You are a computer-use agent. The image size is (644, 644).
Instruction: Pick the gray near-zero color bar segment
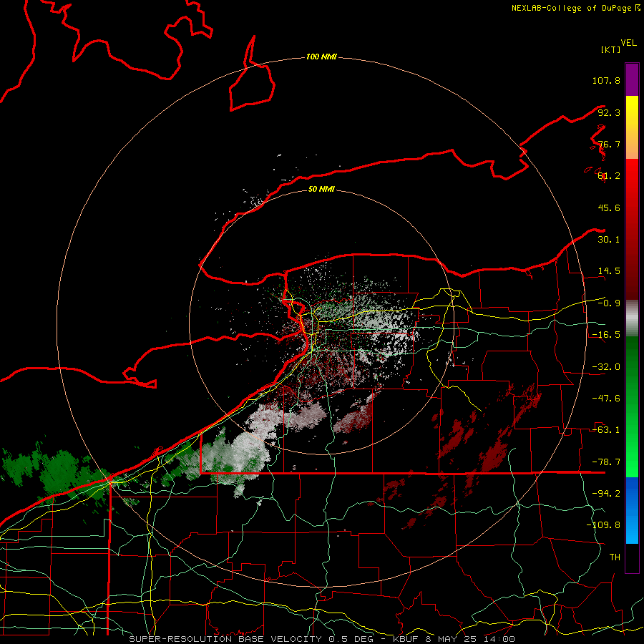[x=632, y=318]
